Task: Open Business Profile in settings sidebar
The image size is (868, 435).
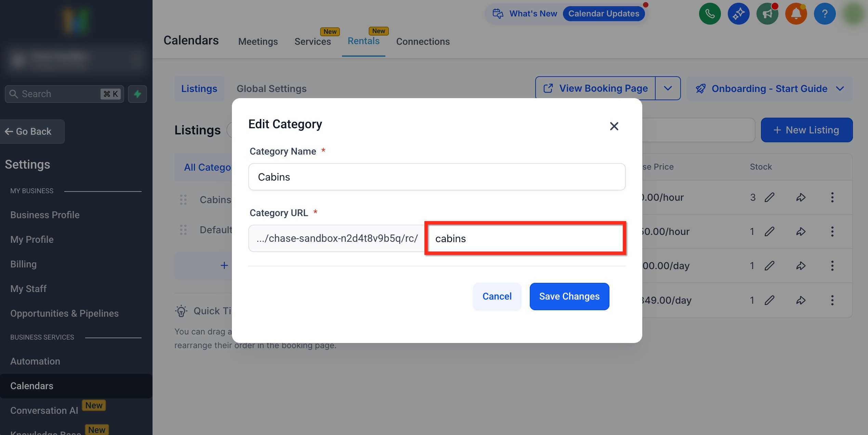Action: tap(45, 215)
